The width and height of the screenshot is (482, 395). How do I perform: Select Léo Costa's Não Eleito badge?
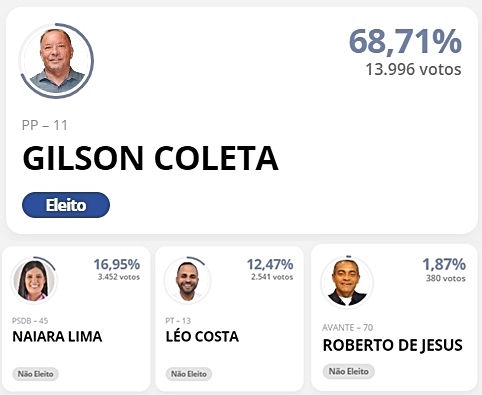click(x=189, y=374)
